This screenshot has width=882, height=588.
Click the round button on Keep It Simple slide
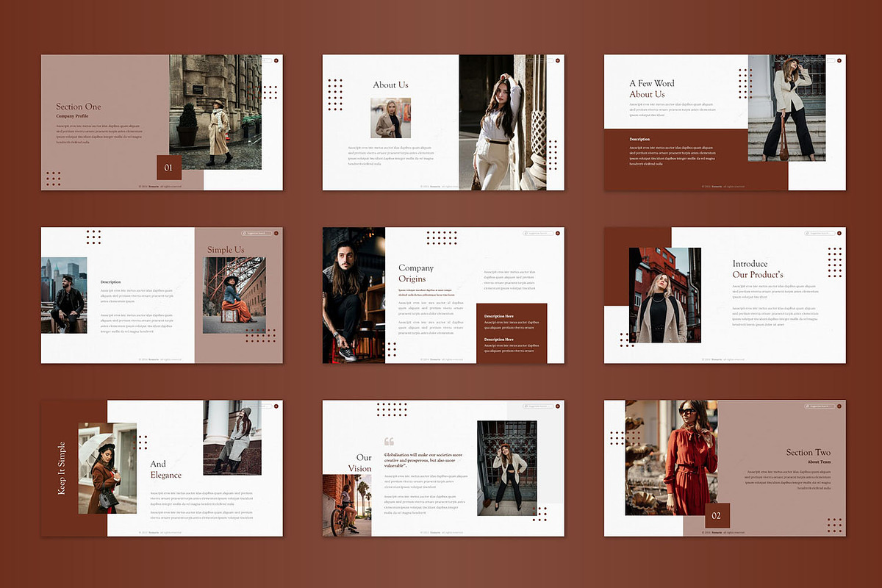pyautogui.click(x=276, y=406)
